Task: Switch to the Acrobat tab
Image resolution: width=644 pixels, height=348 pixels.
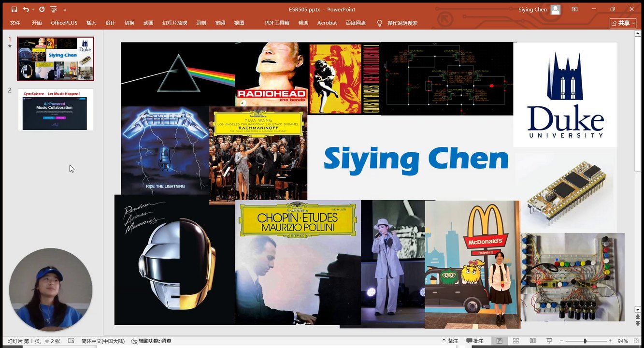Action: [x=327, y=23]
